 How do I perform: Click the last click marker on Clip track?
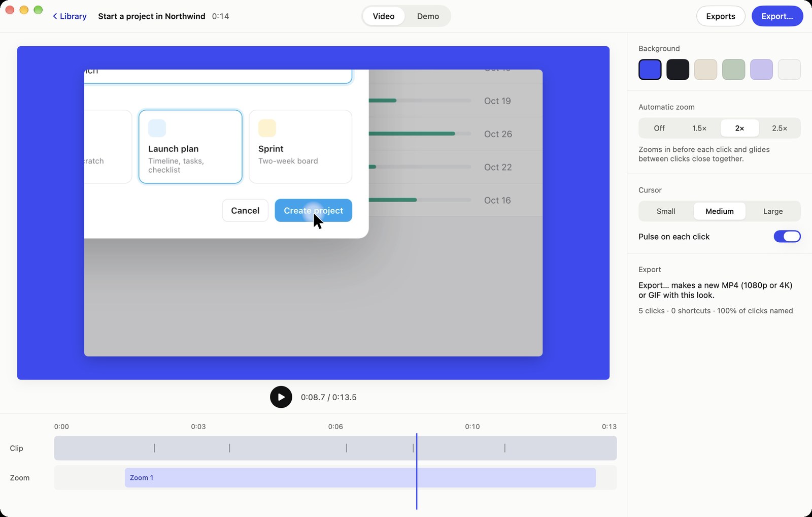[x=504, y=448]
